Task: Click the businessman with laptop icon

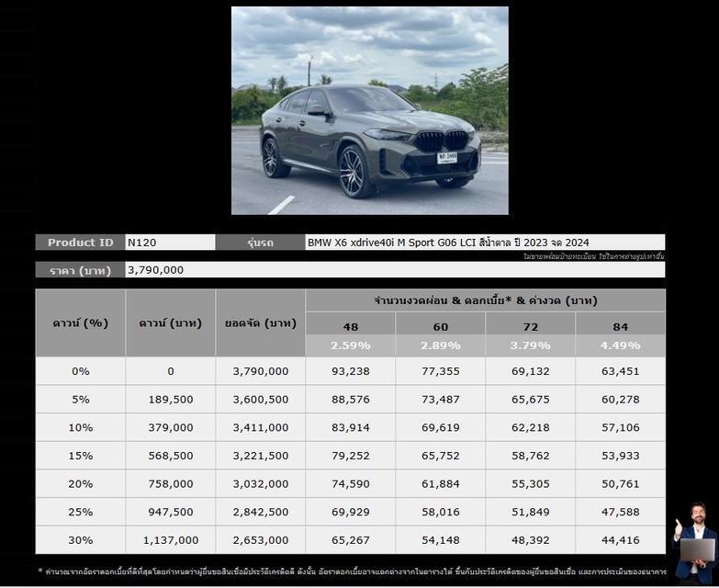Action: pyautogui.click(x=693, y=542)
